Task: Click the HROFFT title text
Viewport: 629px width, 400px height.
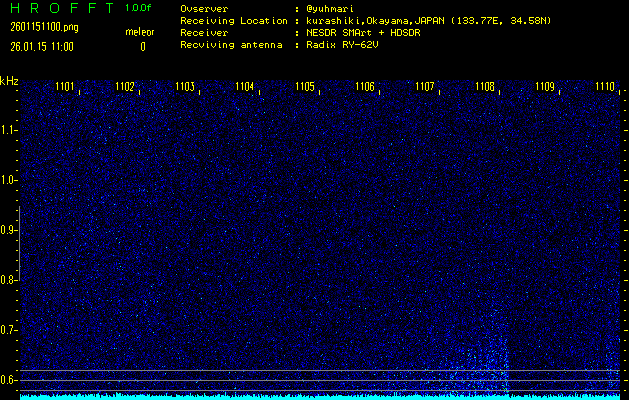Action: (x=56, y=7)
